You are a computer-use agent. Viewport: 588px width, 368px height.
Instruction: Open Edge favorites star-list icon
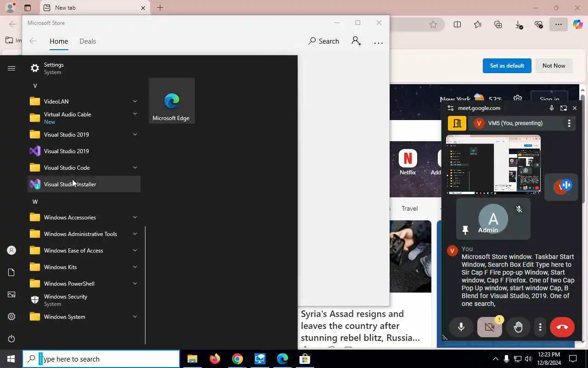pos(478,25)
